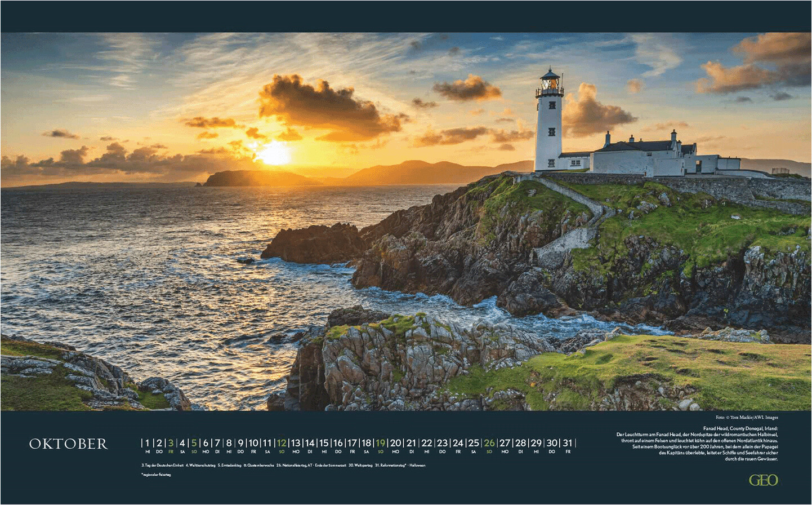Click the green GEO logo
The image size is (812, 505).
(x=763, y=480)
